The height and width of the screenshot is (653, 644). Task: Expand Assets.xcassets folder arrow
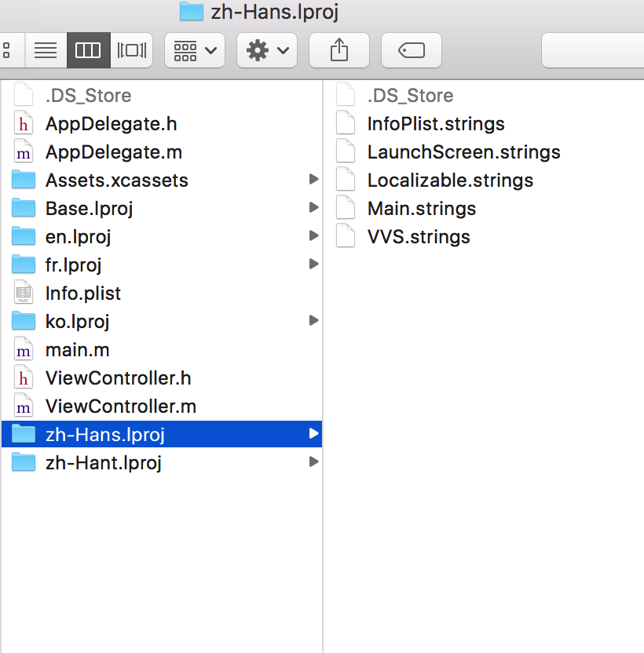tap(313, 180)
